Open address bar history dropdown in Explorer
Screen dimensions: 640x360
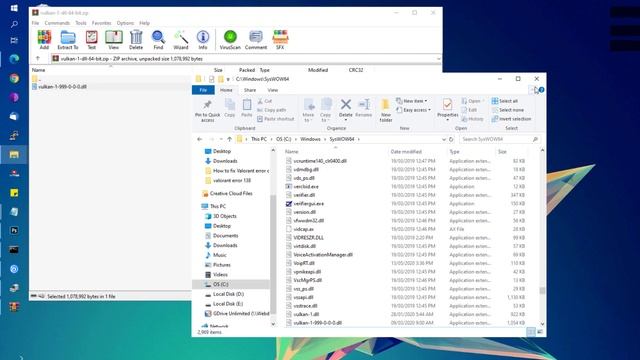(x=444, y=139)
